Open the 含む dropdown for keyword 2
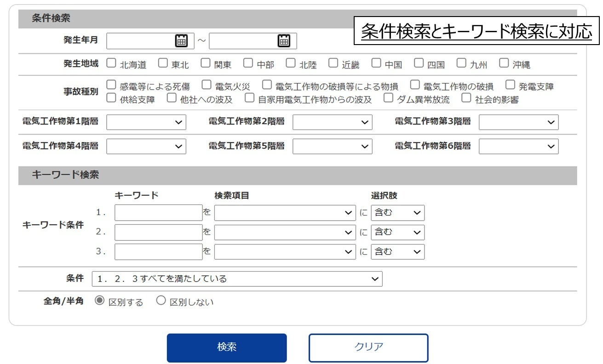Viewport: 603px width, 364px height. click(x=397, y=232)
